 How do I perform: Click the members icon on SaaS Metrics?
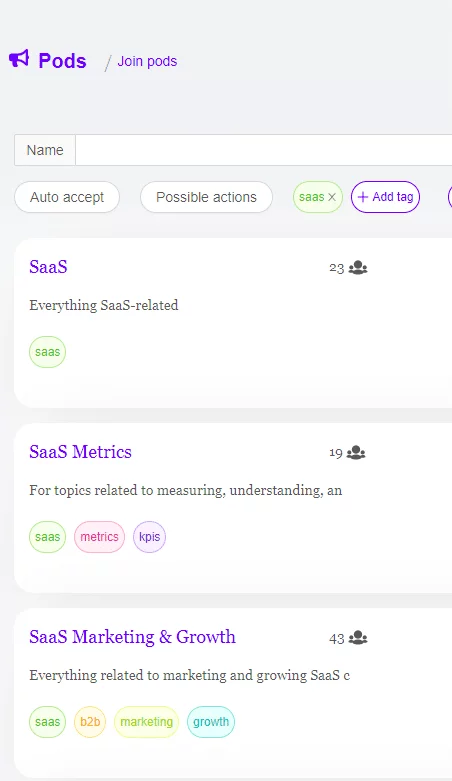[356, 453]
